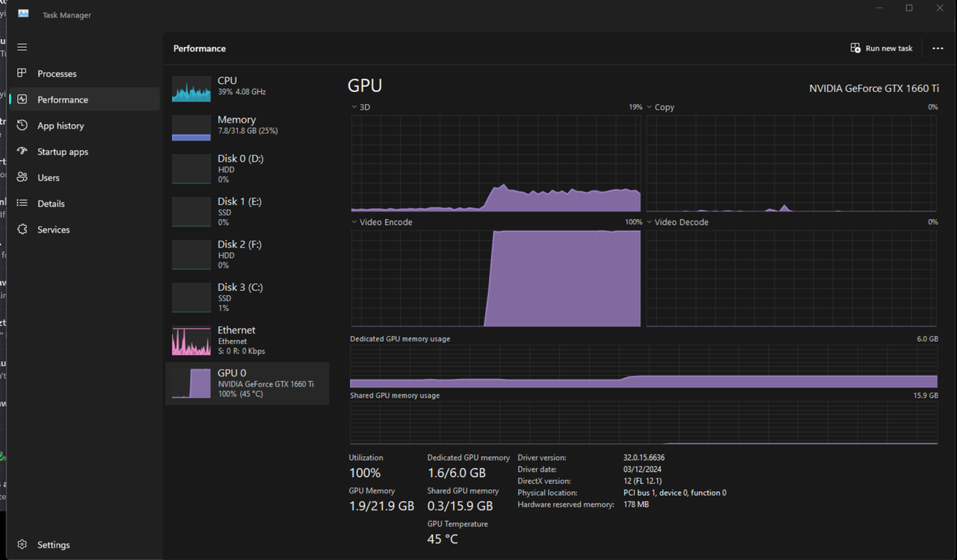Screen dimensions: 957x560
Task: Click the Shared GPU memory 0.3/15.9 GB value
Action: (x=460, y=506)
